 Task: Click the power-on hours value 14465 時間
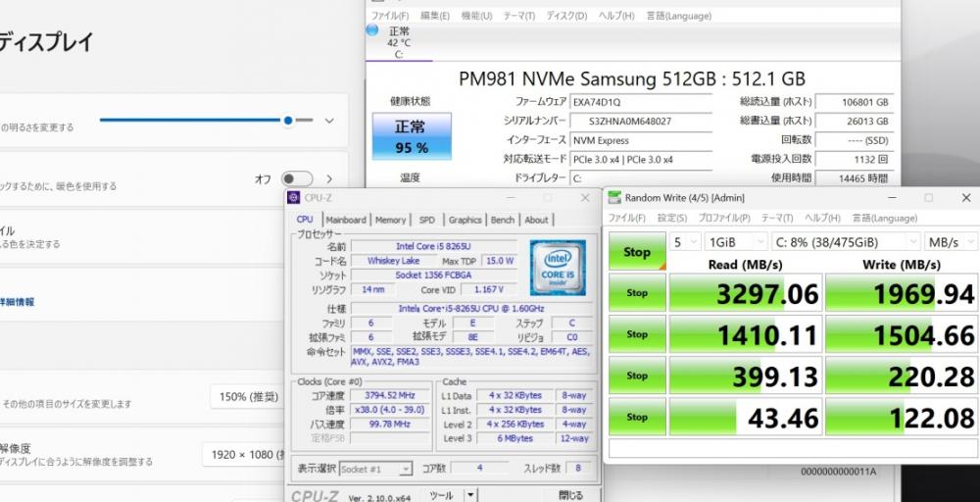click(855, 178)
